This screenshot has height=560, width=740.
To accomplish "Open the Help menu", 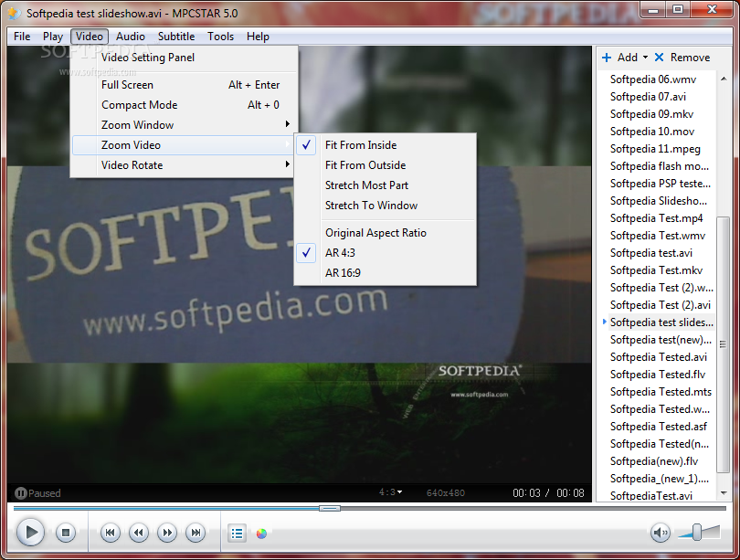I will 258,37.
